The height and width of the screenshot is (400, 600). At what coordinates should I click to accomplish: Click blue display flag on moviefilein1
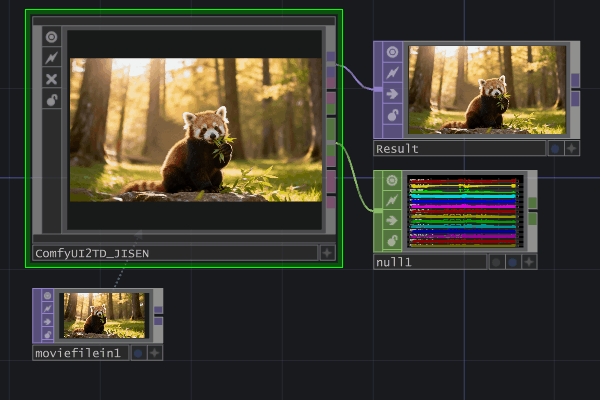pos(137,352)
